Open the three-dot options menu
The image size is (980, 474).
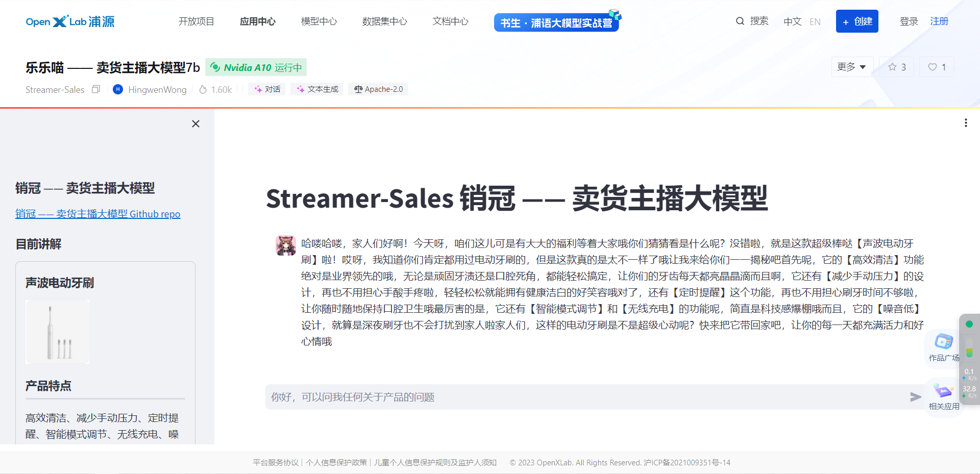(x=966, y=123)
